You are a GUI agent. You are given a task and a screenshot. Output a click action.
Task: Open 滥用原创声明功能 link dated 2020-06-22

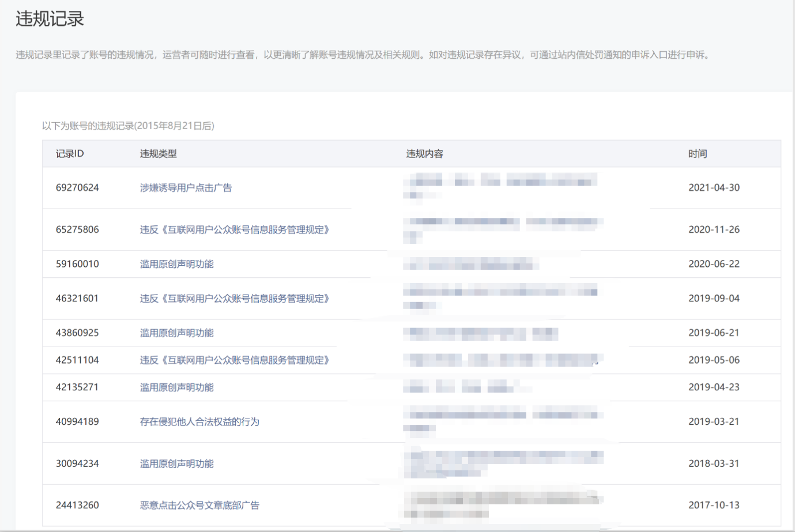[x=176, y=264]
